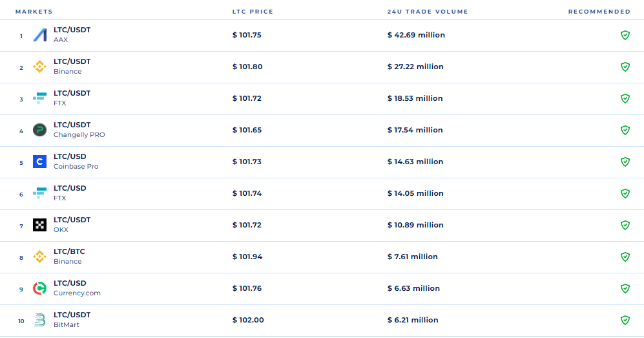Image resolution: width=644 pixels, height=338 pixels.
Task: Open the LTC/USD Currency.com market
Action: 70,284
